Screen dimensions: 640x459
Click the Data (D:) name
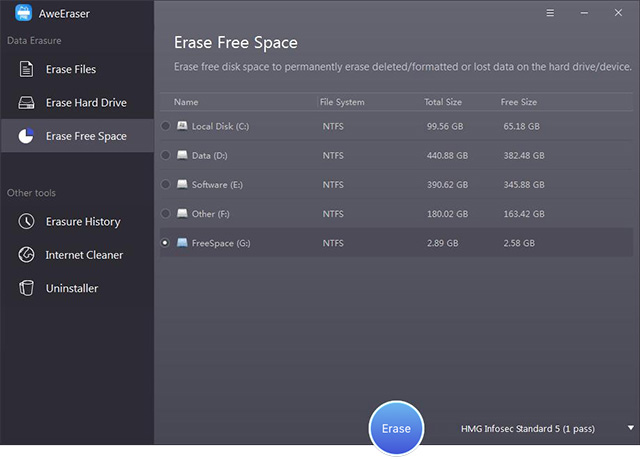tap(209, 155)
